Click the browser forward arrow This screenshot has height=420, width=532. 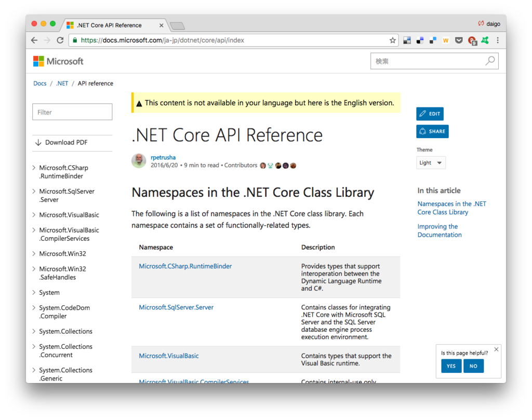47,40
